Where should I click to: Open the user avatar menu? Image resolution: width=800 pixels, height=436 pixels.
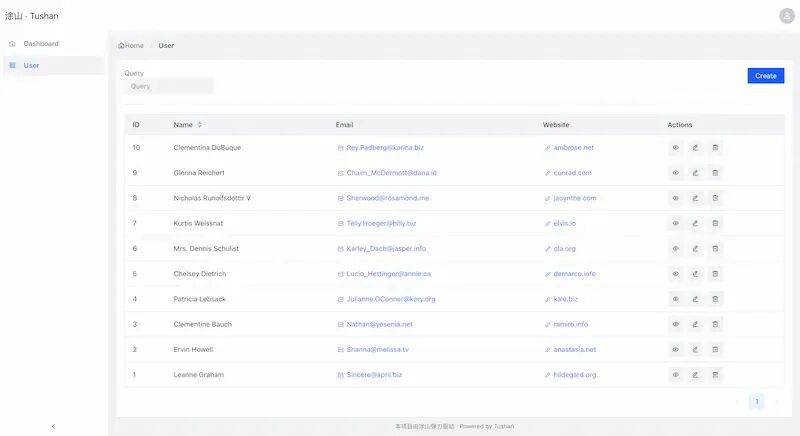pos(787,16)
